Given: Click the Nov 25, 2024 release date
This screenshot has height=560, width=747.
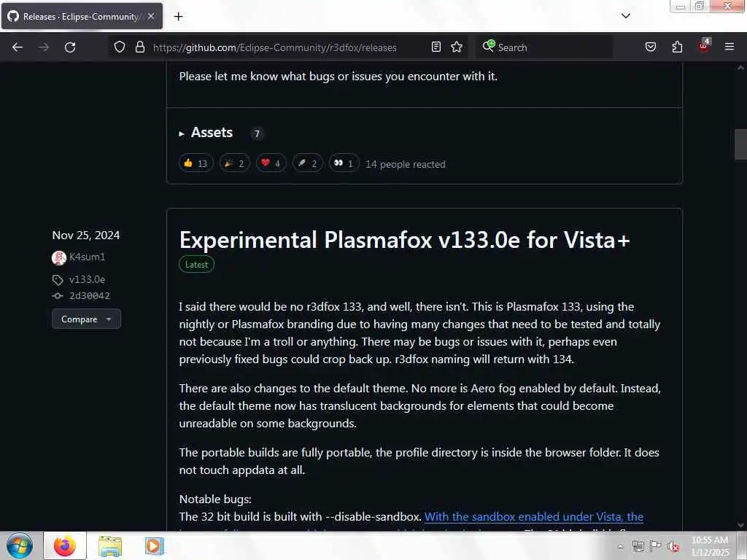Looking at the screenshot, I should point(86,236).
